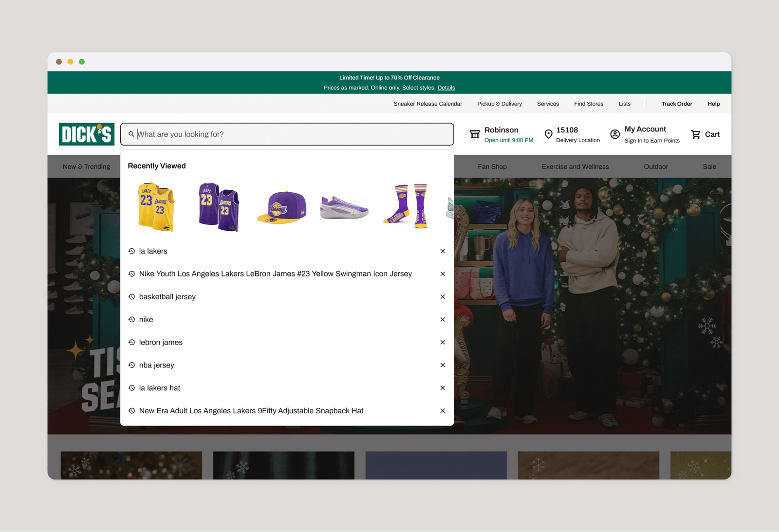This screenshot has height=532, width=779.
Task: Click the delivery location pin icon
Action: pos(548,134)
